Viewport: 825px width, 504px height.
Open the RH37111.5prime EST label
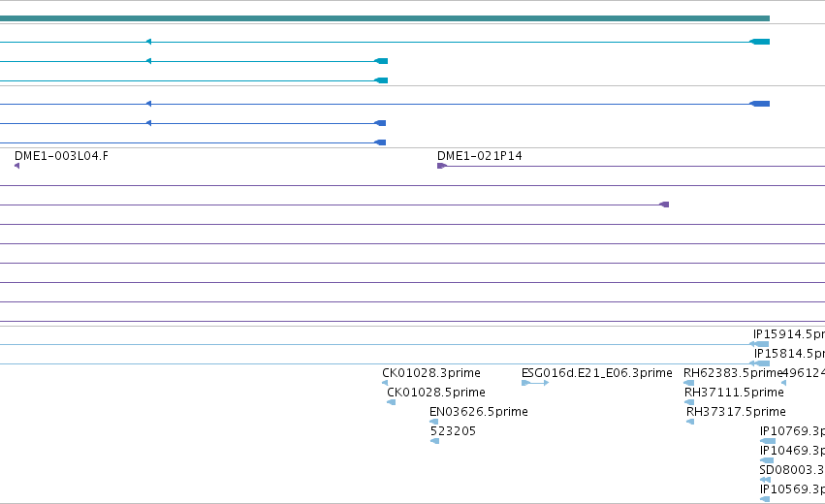[x=734, y=393]
